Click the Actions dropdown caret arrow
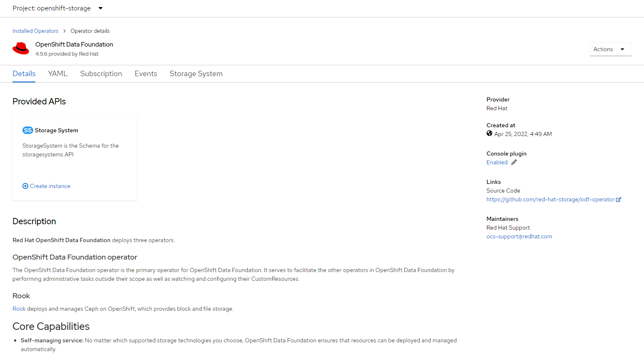This screenshot has width=644, height=354. 622,49
